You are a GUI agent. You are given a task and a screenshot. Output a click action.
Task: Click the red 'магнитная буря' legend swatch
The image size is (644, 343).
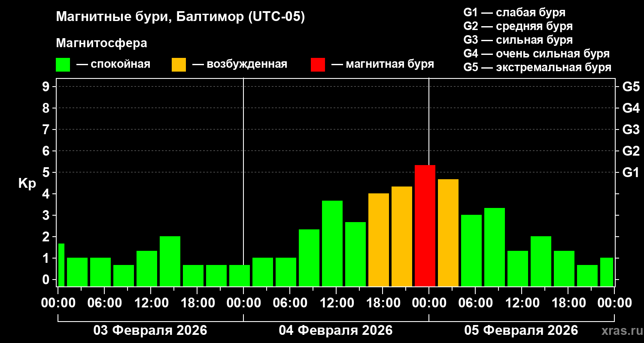(318, 65)
